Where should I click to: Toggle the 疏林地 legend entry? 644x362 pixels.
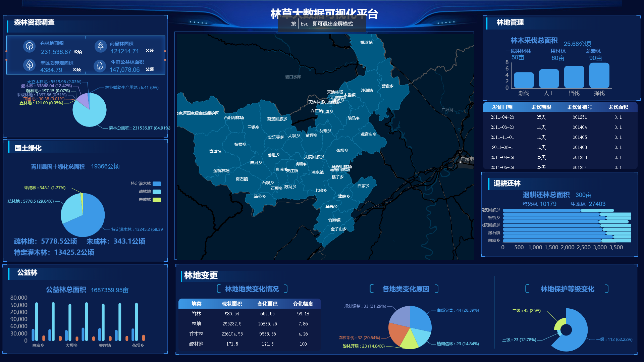coord(157,192)
